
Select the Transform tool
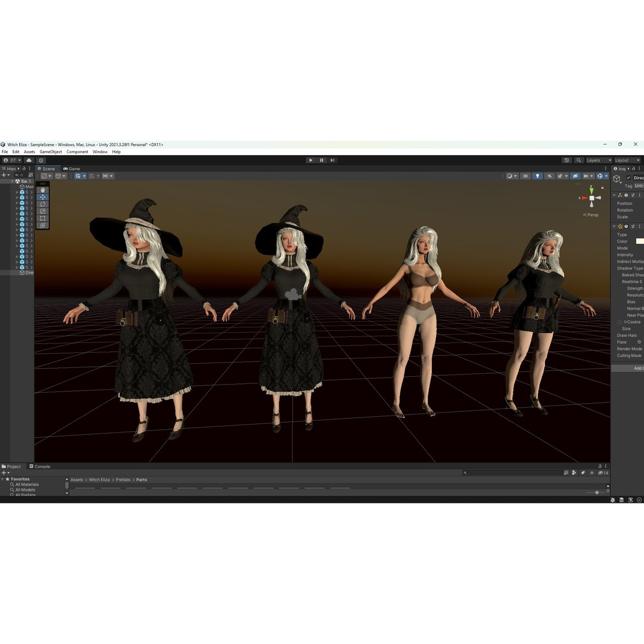43,225
